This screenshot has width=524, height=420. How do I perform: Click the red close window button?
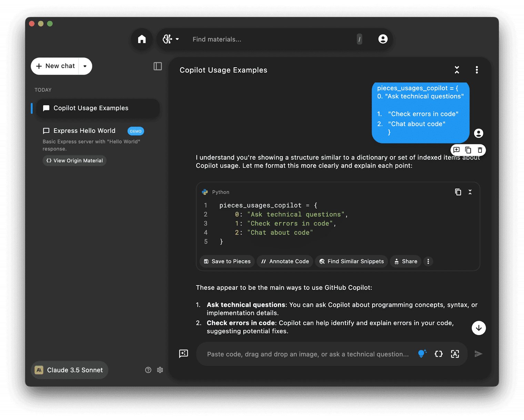click(32, 24)
